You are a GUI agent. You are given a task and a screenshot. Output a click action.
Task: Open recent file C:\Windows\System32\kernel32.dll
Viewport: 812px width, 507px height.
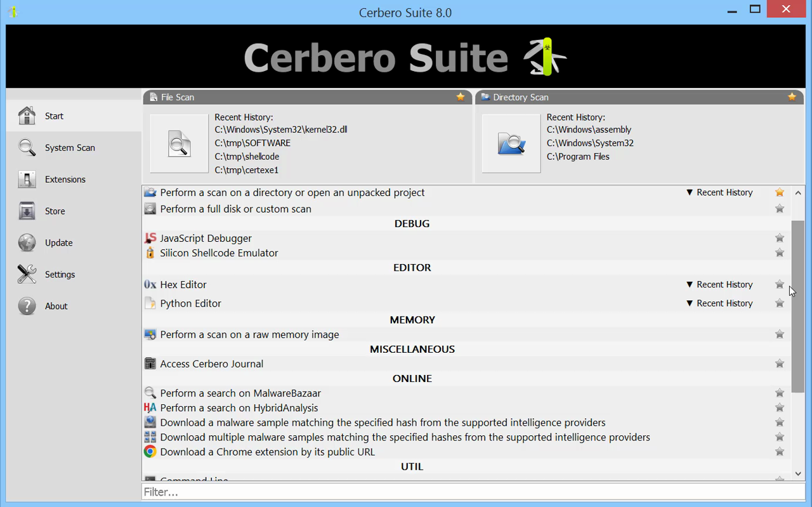[x=280, y=129]
